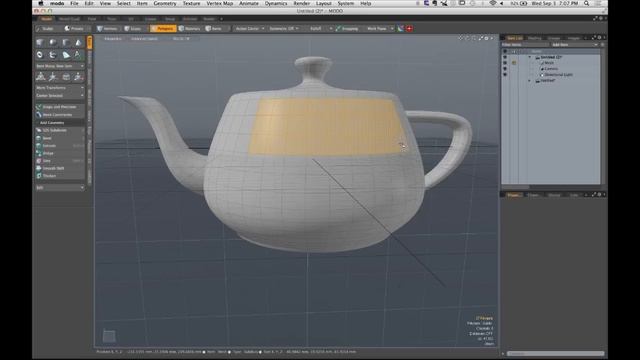Click the viewport pan control icon
Image resolution: width=640 pixels, height=360 pixels.
click(461, 38)
